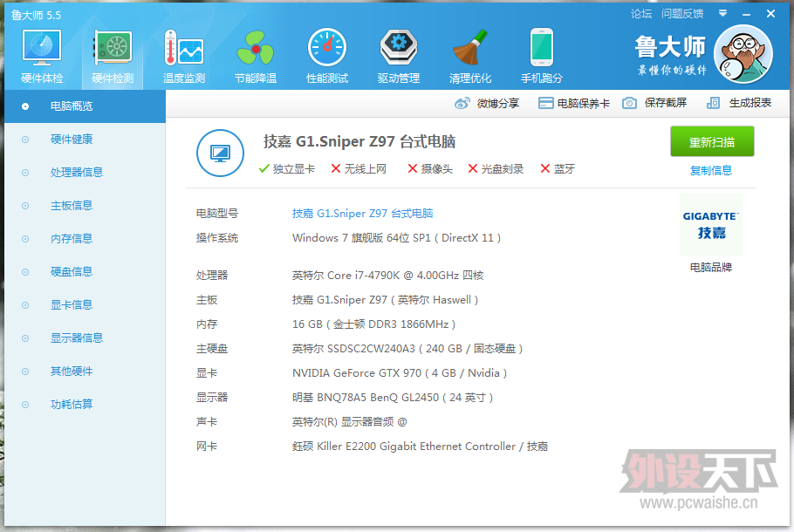The image size is (794, 532).
Task: Click the 保存截屏 camera icon
Action: click(x=629, y=103)
